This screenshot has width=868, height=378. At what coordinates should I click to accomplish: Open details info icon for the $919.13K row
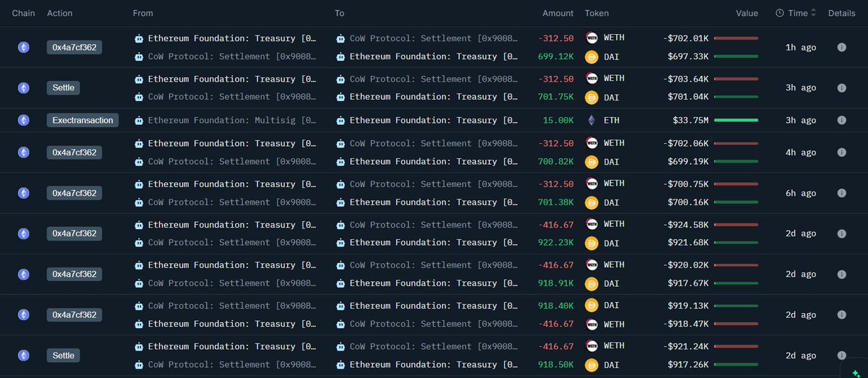(841, 314)
